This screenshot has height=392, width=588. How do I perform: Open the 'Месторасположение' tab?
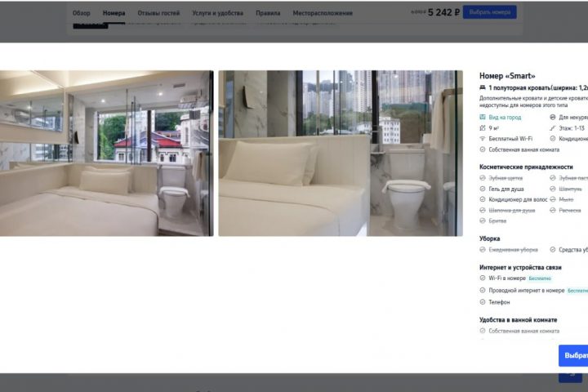(x=323, y=13)
